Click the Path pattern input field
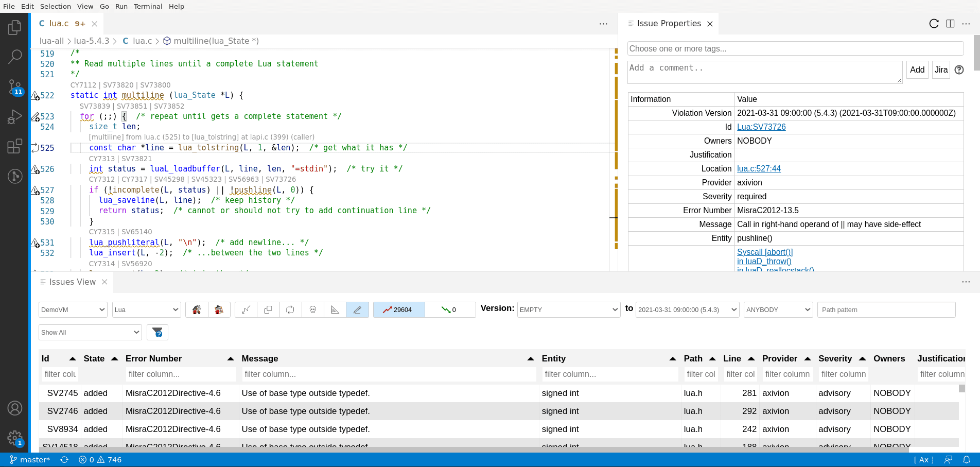The width and height of the screenshot is (980, 467). coord(886,309)
